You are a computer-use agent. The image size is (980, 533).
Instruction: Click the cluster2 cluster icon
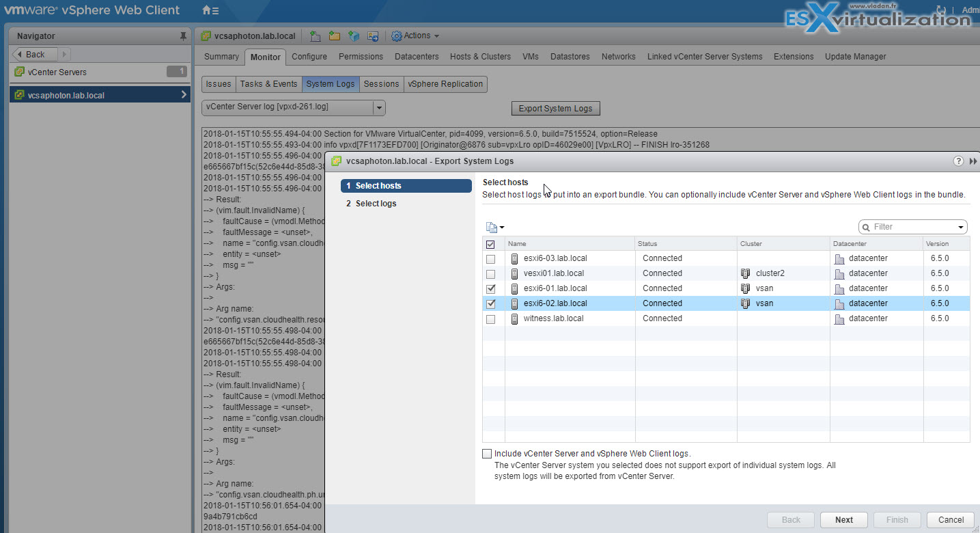[x=746, y=273]
